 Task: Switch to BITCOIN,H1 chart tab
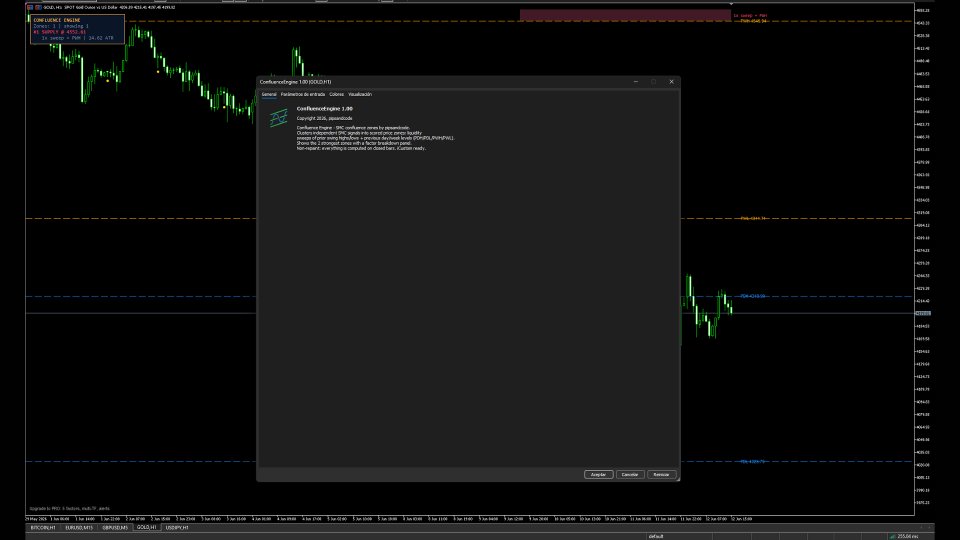43,527
